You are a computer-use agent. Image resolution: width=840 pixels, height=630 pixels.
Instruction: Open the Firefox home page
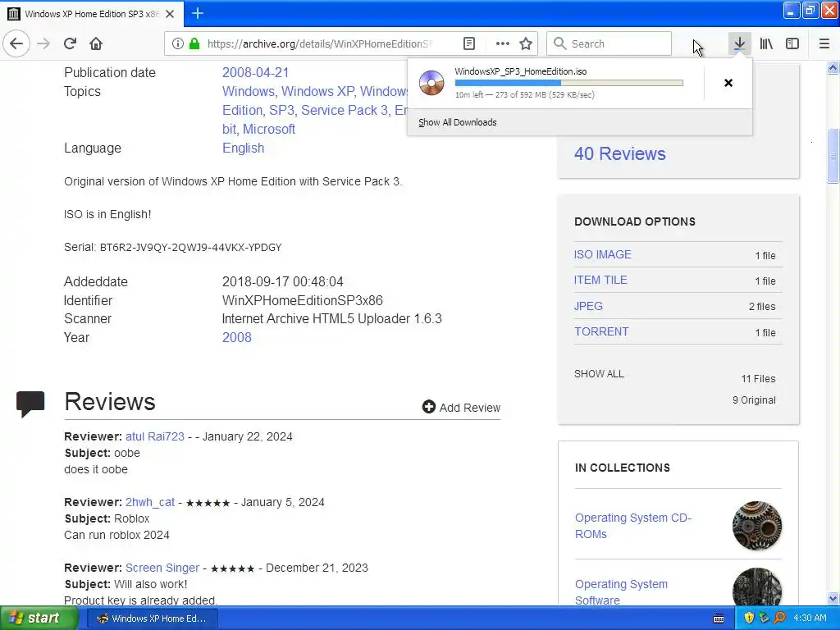click(96, 44)
